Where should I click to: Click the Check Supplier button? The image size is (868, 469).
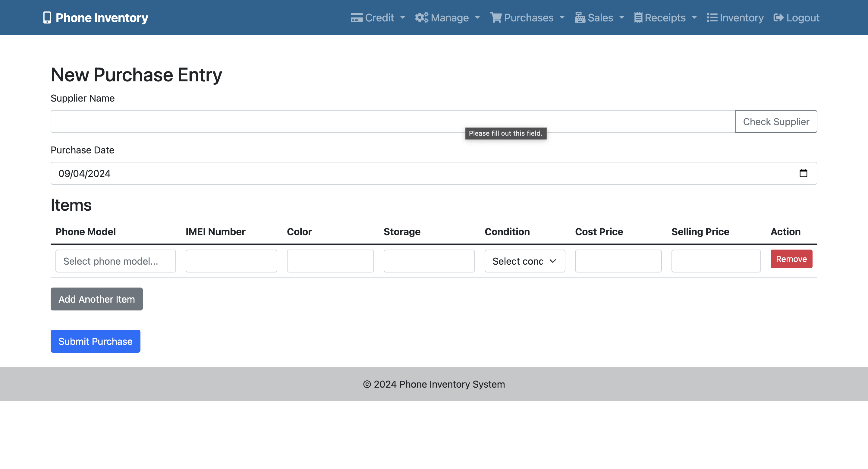(x=776, y=122)
